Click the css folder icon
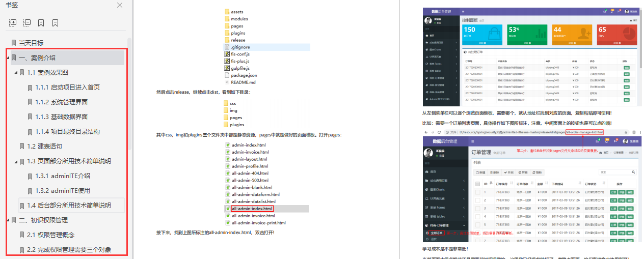 click(226, 103)
